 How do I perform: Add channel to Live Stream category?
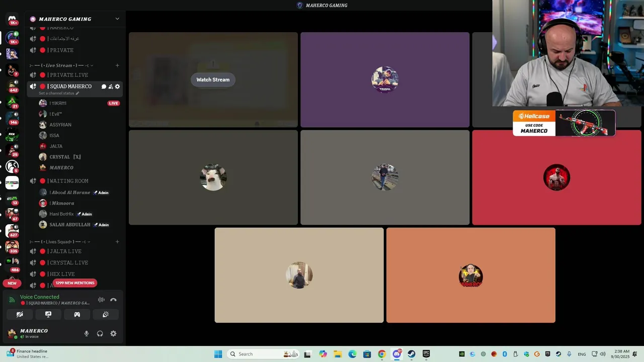click(x=117, y=65)
